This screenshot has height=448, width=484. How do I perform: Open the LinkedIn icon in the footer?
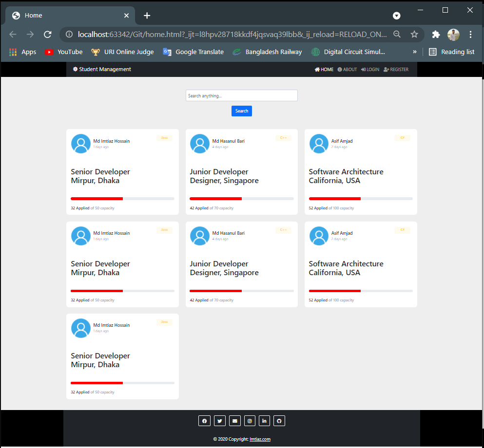click(x=264, y=421)
